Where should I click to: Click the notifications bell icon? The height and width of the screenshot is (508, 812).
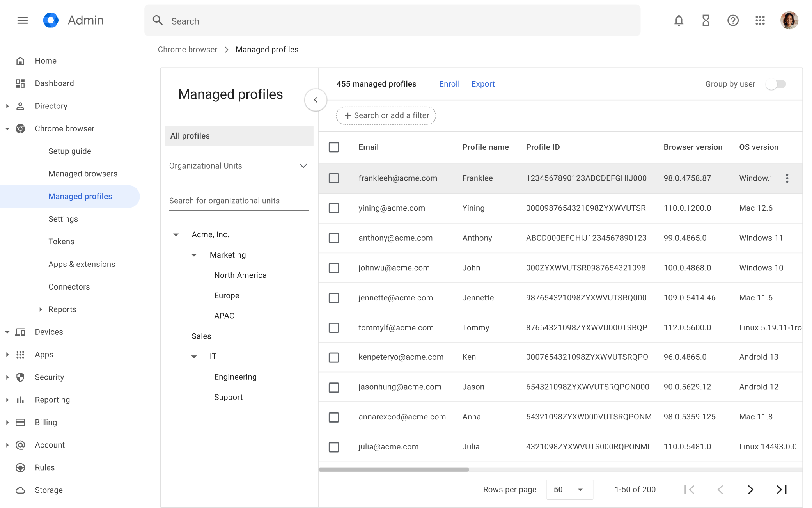679,20
